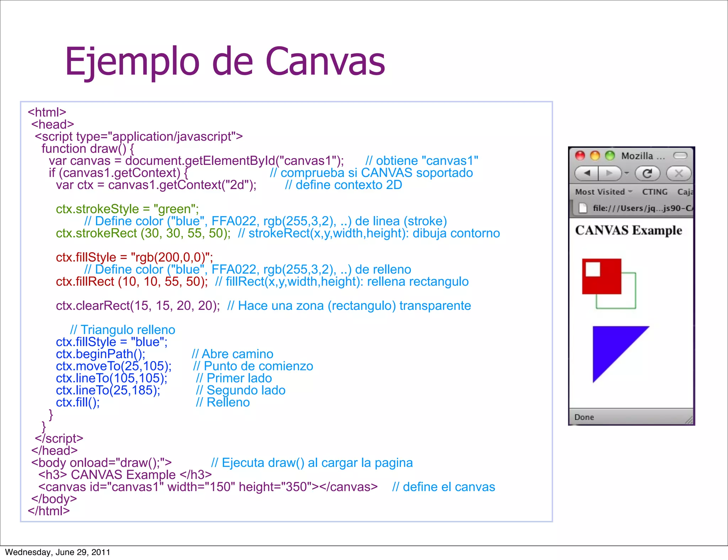Open the CTING bookmark
This screenshot has height=560, width=728.
654,192
